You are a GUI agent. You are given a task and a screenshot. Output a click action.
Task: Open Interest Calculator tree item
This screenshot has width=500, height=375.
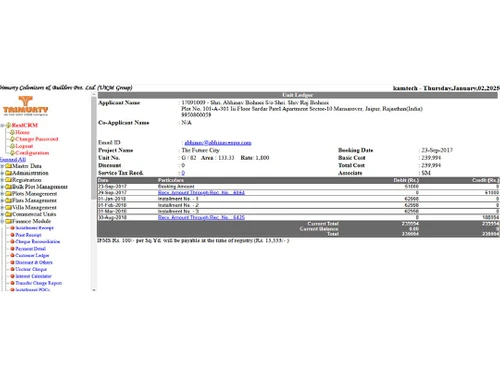[33, 276]
